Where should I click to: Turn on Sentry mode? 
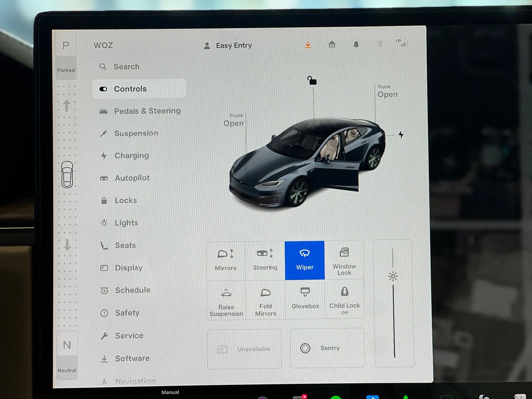coord(327,348)
